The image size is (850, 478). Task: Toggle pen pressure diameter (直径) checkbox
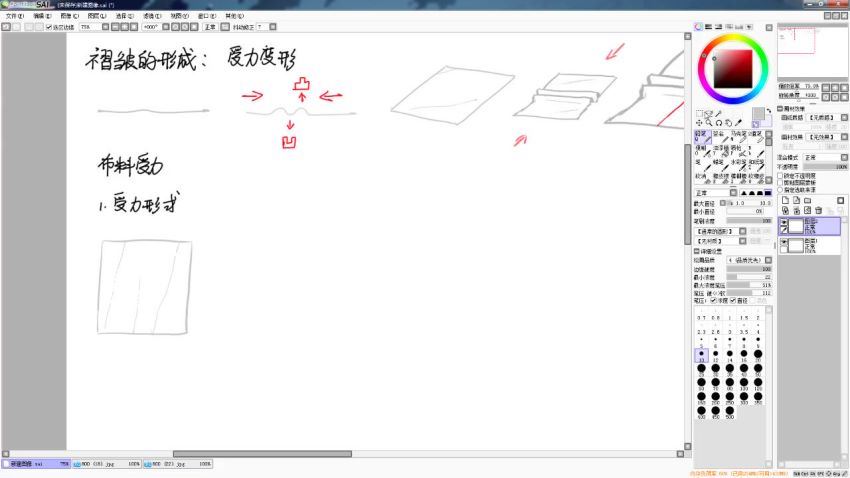click(733, 300)
